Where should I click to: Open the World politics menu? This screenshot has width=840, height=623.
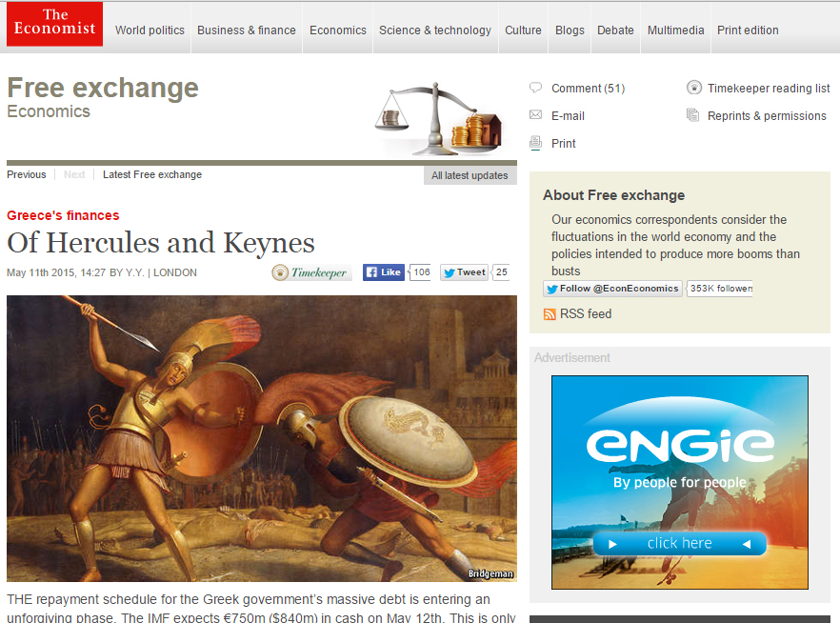coord(150,30)
